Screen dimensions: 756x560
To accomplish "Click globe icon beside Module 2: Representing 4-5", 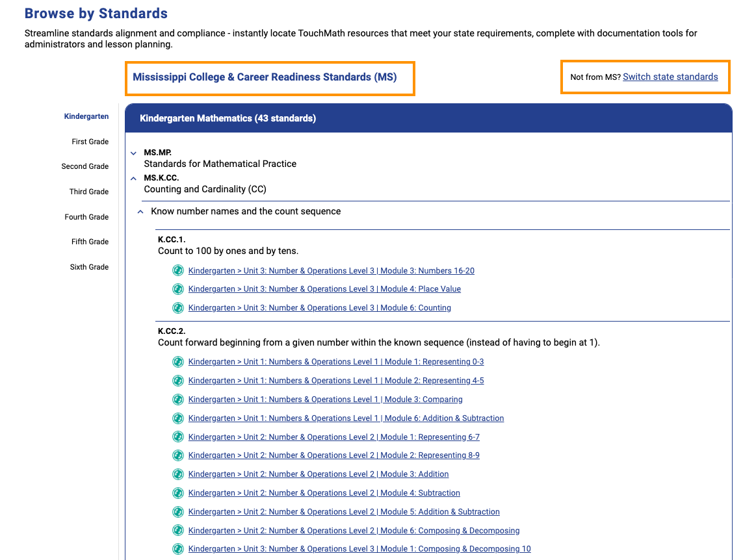I will pyautogui.click(x=178, y=381).
